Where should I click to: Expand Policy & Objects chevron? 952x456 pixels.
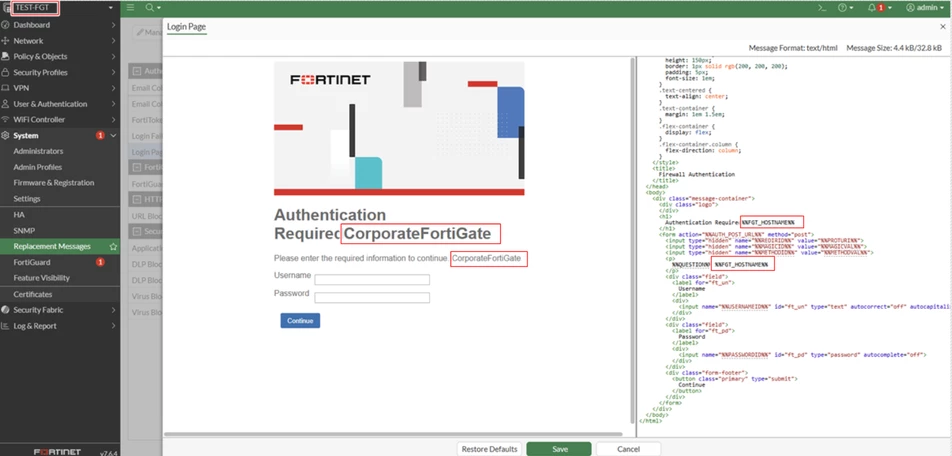tap(114, 56)
